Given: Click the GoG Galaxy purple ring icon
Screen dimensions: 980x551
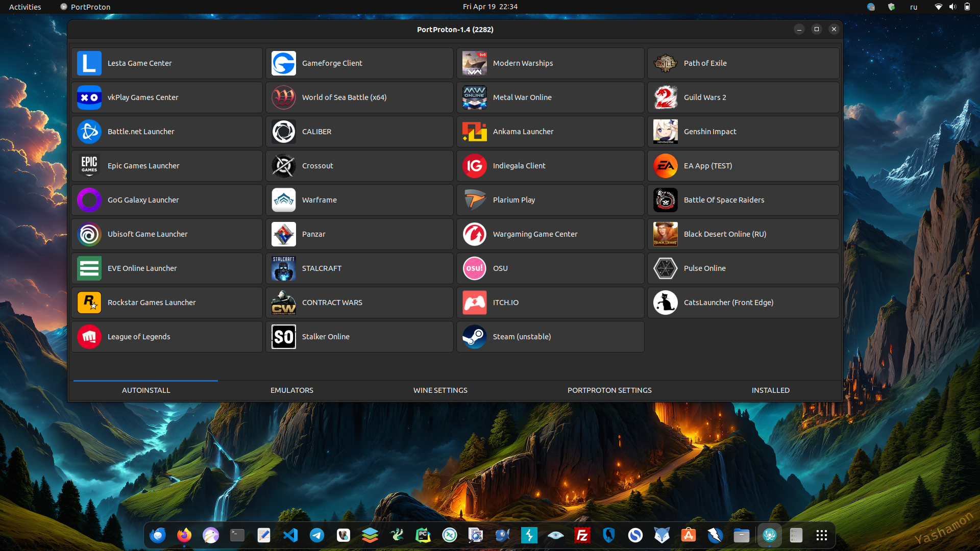Looking at the screenshot, I should (89, 200).
